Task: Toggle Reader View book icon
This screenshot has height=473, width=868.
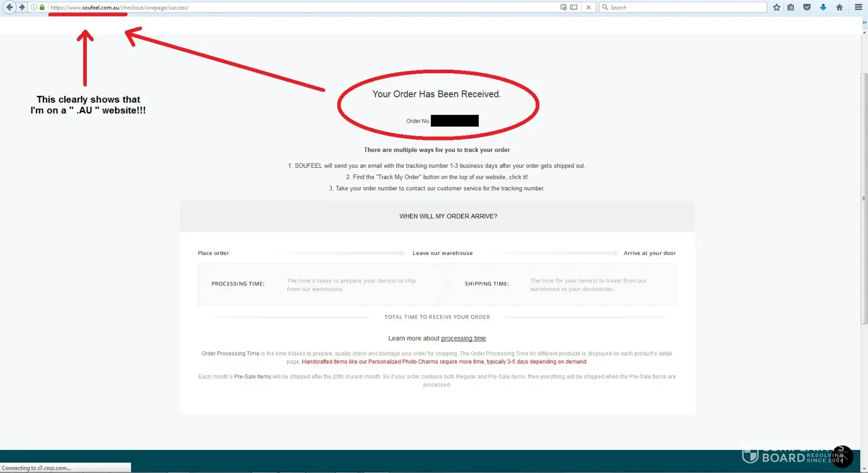Action: pos(573,7)
